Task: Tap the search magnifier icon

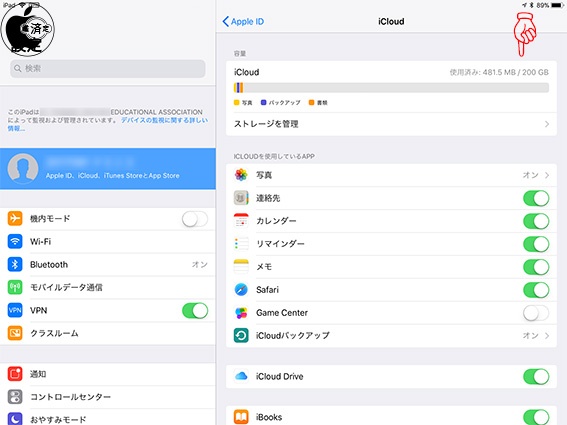Action: [x=17, y=68]
